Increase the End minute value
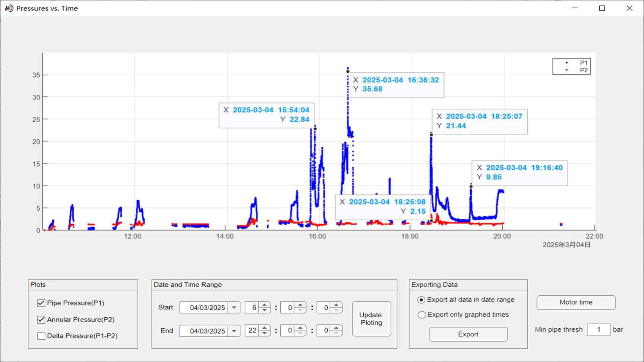 pos(300,328)
